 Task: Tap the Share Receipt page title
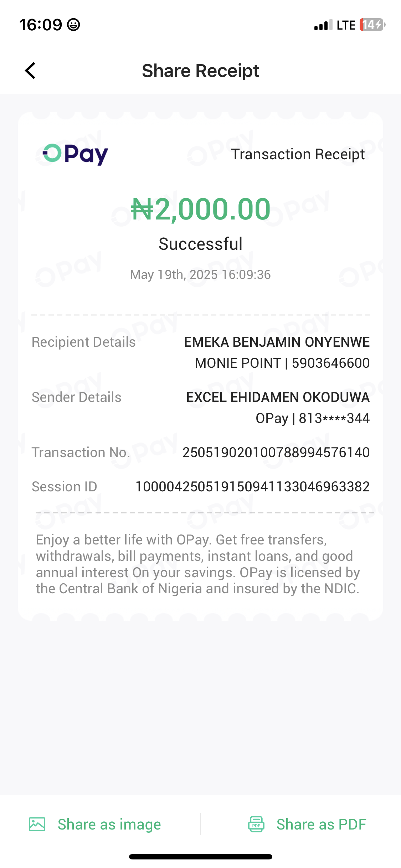click(x=200, y=71)
